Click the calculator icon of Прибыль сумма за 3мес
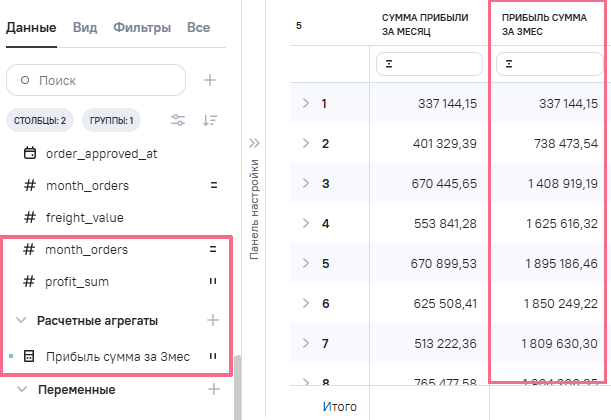Screen dimensions: 611x420 point(29,356)
